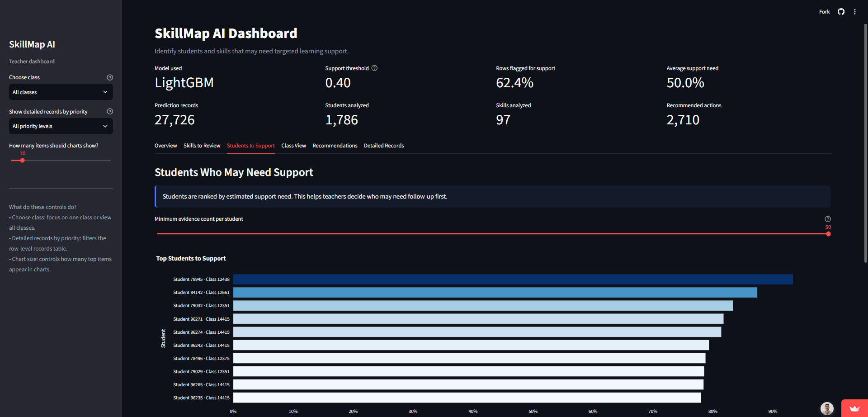Screen dimensions: 868x417
Task: Click the SkillMap AI Dashboard heading
Action: click(226, 33)
